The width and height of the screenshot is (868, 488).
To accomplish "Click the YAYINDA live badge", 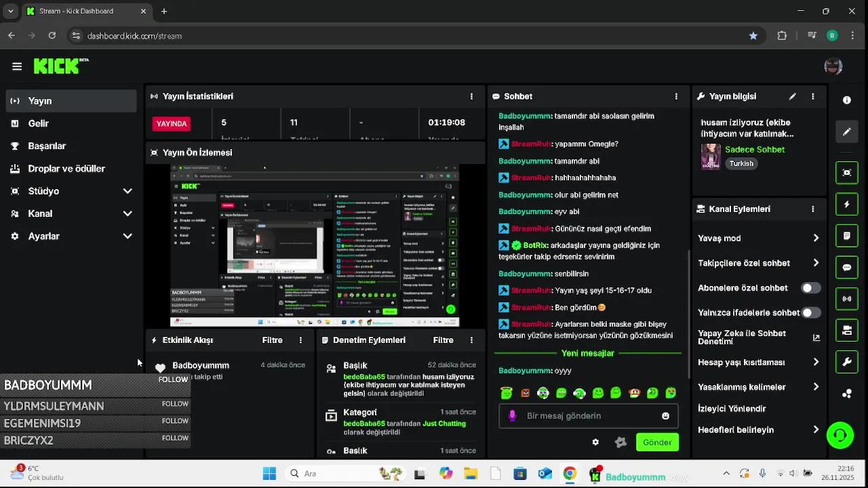I will tap(172, 123).
